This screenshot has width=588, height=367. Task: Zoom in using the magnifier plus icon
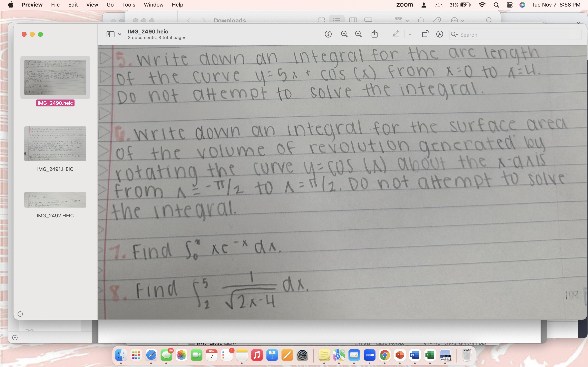[x=358, y=34]
